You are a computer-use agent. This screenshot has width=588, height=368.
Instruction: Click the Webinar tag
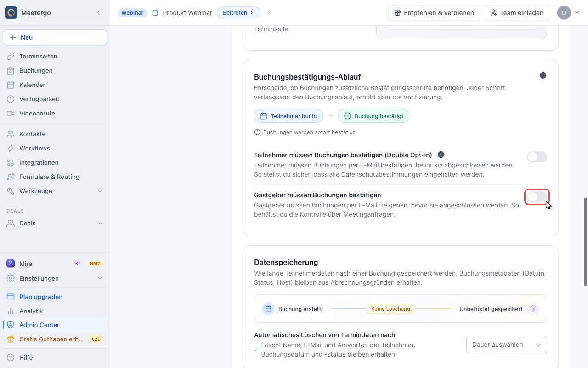132,13
